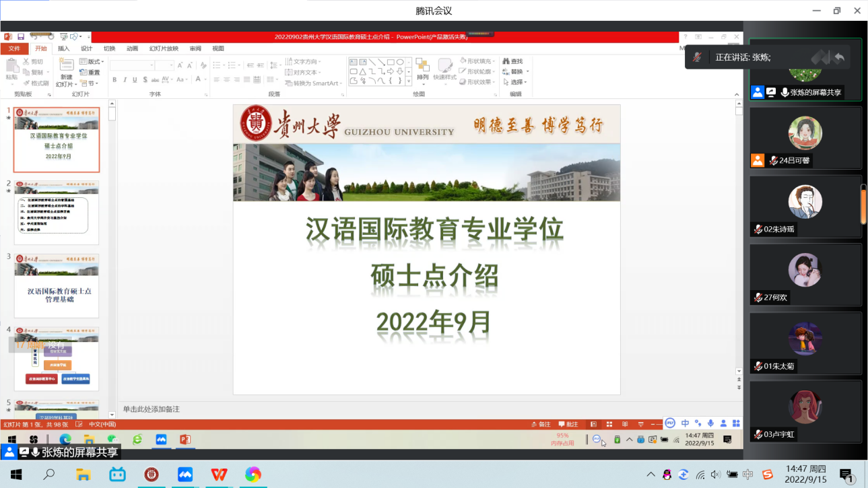
Task: Open the Align Text (对齐文本) dropdown
Action: point(304,72)
